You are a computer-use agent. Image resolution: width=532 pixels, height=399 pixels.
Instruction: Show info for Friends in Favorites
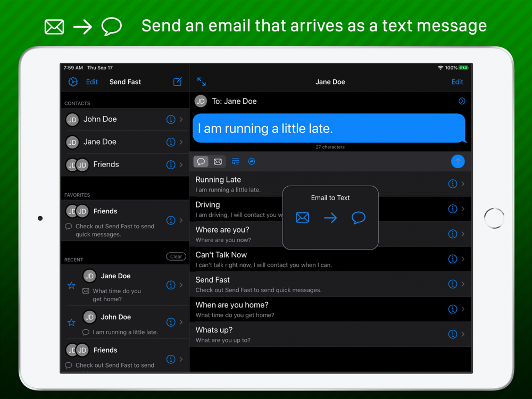[x=171, y=220]
